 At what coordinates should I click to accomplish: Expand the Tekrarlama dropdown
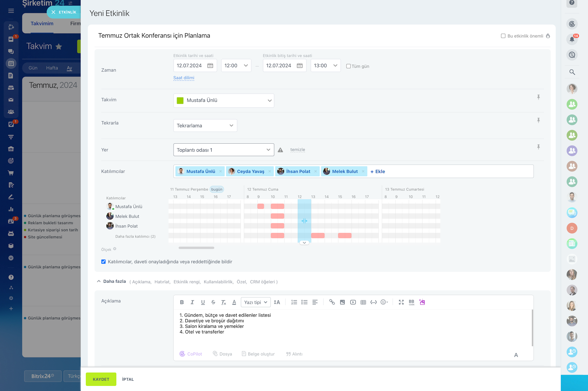[x=205, y=126]
